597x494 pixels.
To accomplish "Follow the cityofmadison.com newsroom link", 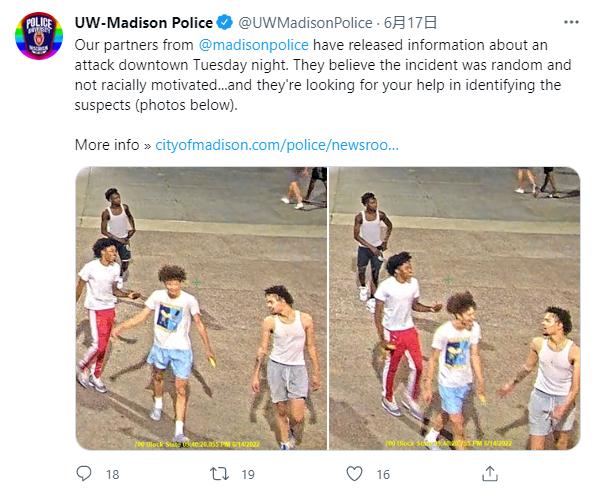I will coord(277,145).
